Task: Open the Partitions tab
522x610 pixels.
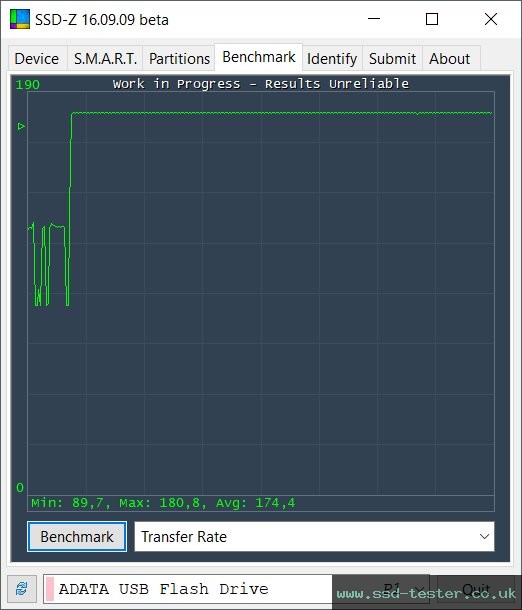Action: point(179,59)
